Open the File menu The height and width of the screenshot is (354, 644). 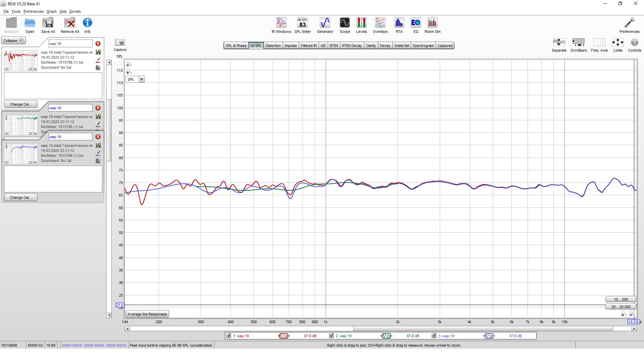click(6, 11)
